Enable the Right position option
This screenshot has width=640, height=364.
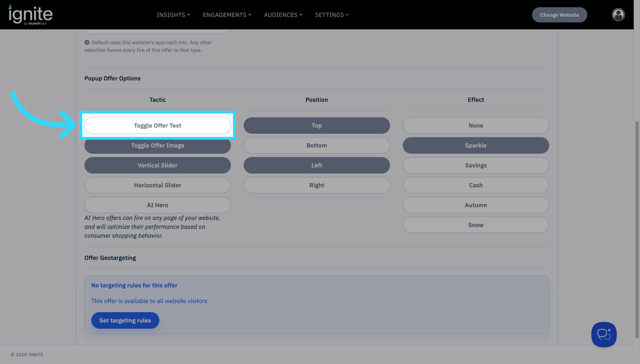[317, 185]
